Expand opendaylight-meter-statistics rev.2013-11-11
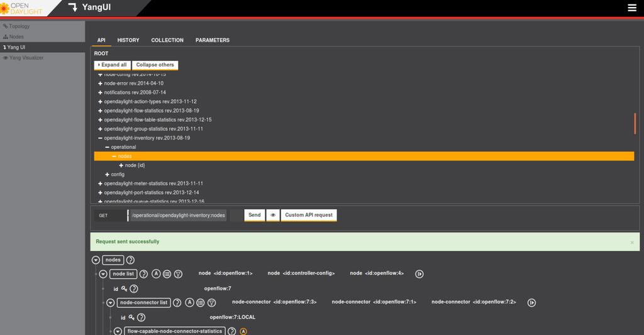Screen dimensions: 644x335 (x=100, y=184)
